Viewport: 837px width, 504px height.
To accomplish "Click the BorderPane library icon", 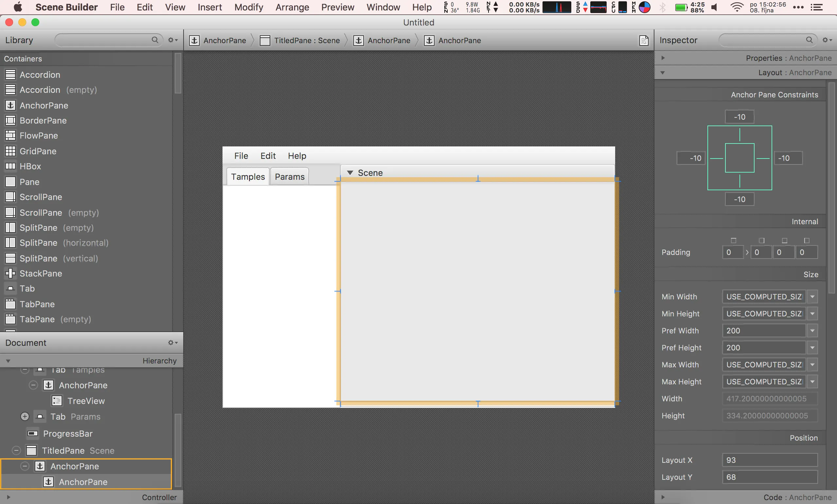I will [10, 121].
